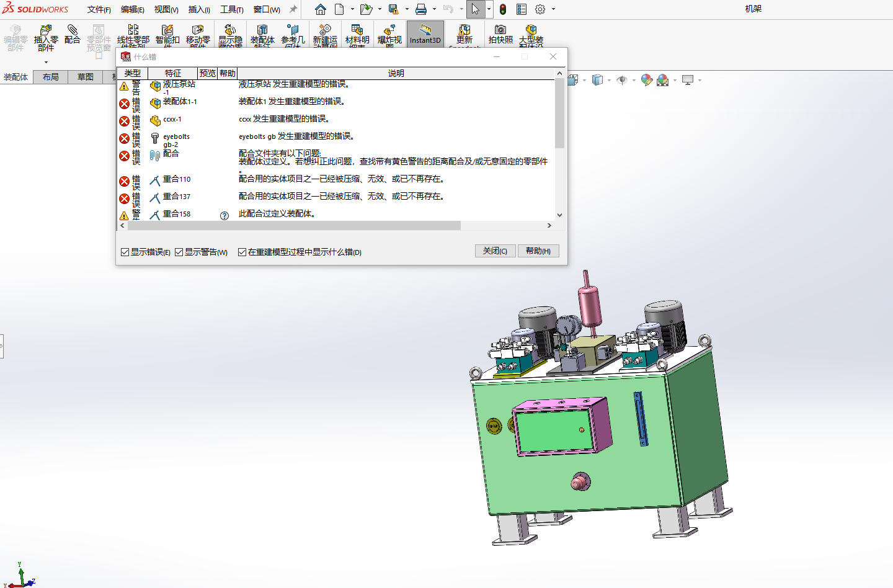Open the display style dropdown
893x588 pixels.
(609, 80)
